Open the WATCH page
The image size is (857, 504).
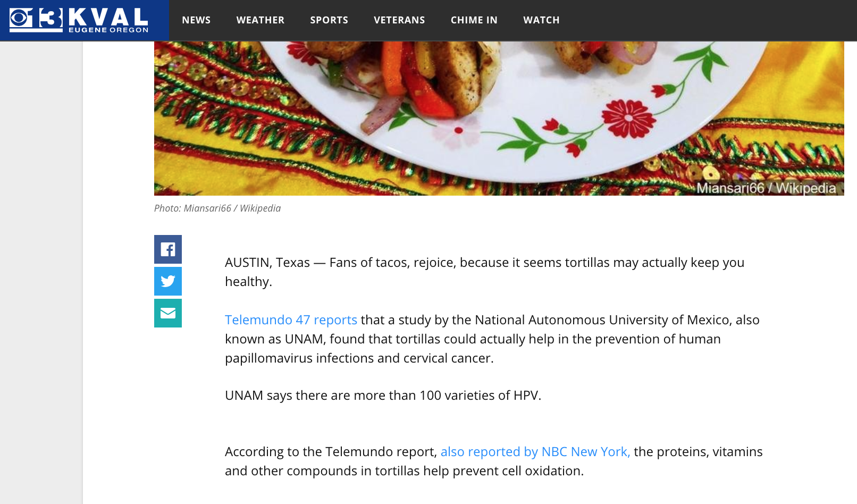pos(541,20)
